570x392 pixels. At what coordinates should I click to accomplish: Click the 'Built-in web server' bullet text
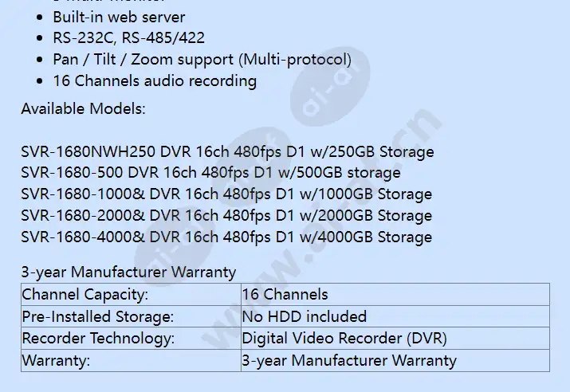(x=119, y=17)
